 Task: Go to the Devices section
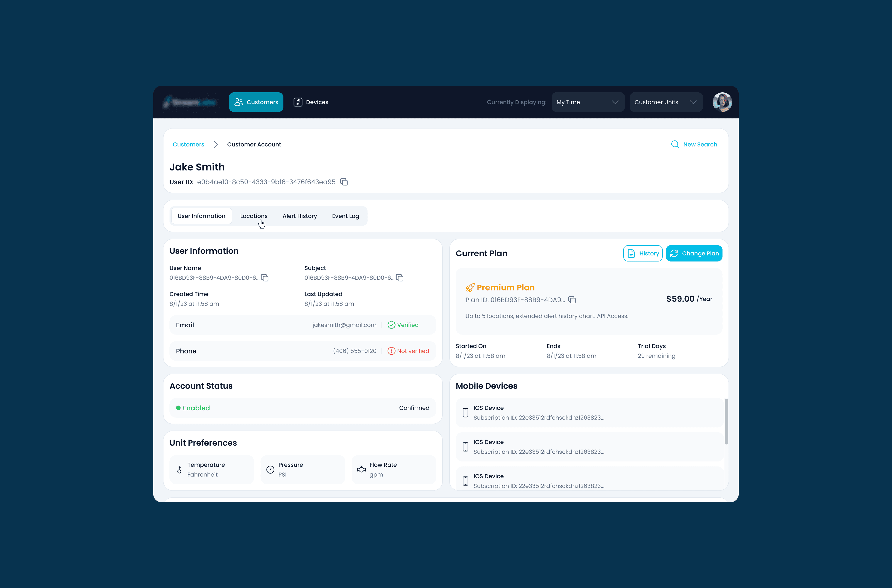coord(311,102)
